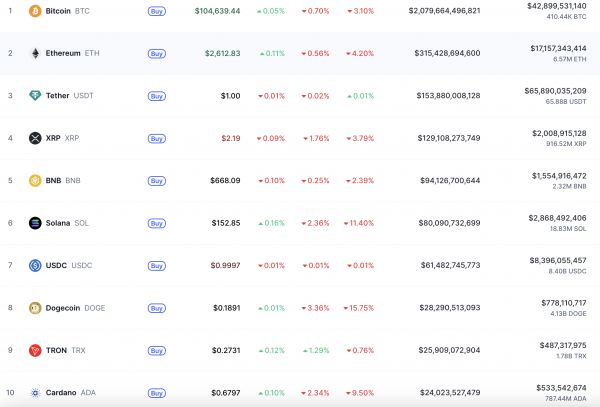
Task: Click Dogecoin 15.75% seven-day change
Action: click(x=359, y=308)
